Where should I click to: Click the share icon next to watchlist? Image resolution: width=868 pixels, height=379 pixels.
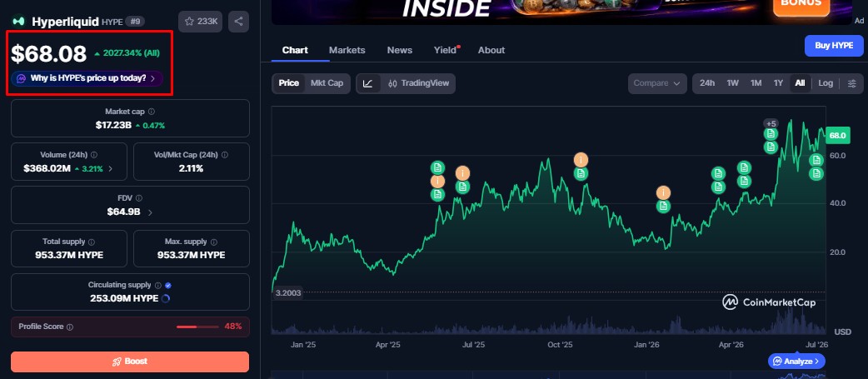coord(238,22)
